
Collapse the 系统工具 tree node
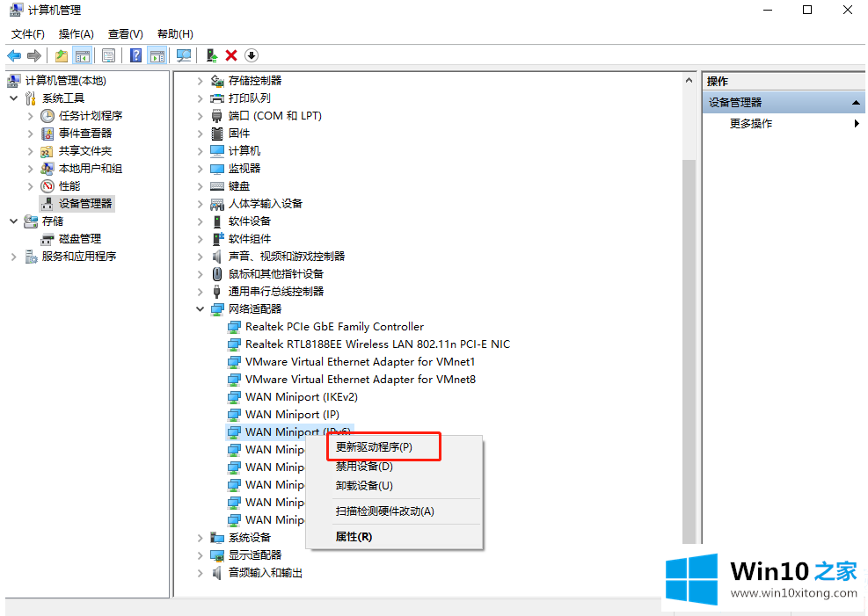pos(14,98)
